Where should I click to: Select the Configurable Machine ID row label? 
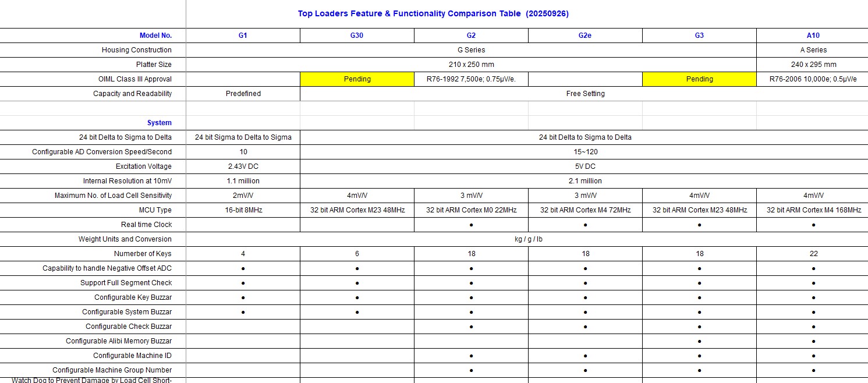[132, 356]
